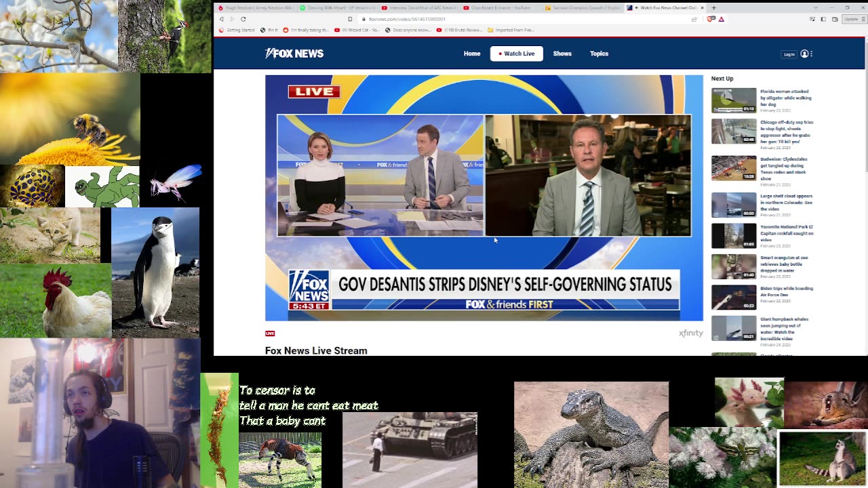Open Biden trips Air Force One link

pyautogui.click(x=787, y=291)
